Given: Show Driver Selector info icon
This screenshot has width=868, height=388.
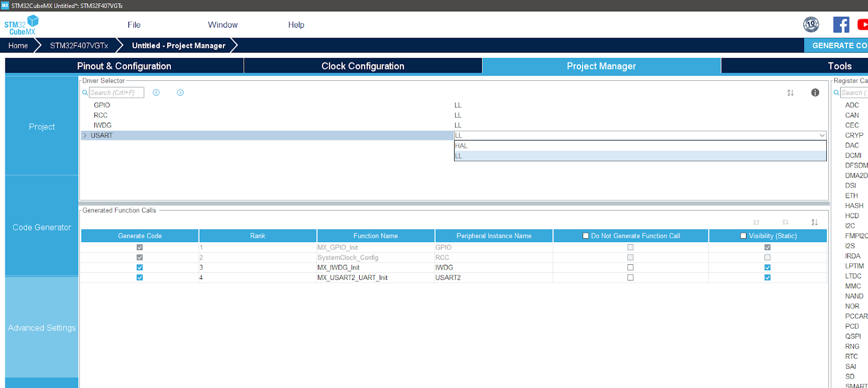Looking at the screenshot, I should pyautogui.click(x=815, y=93).
